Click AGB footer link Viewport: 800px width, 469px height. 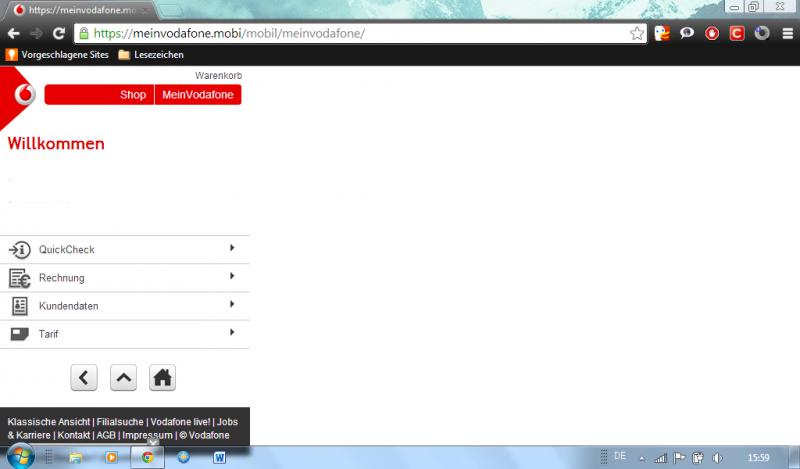click(106, 435)
